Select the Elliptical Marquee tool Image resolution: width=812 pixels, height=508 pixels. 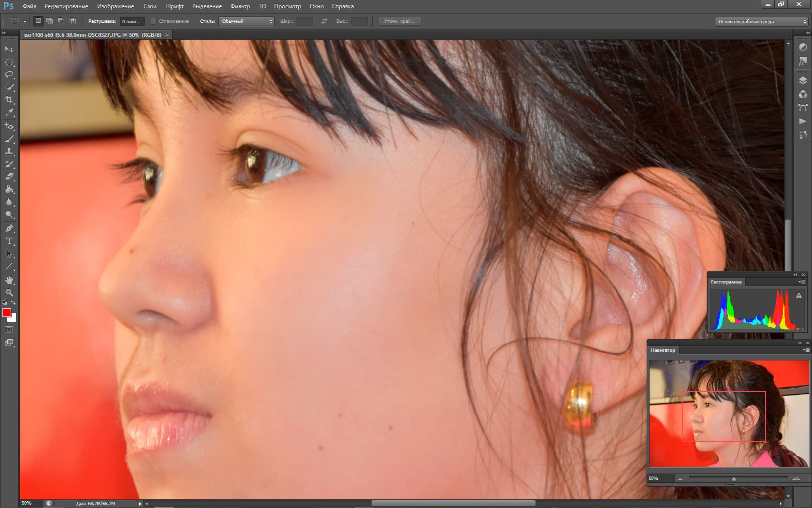[9, 62]
